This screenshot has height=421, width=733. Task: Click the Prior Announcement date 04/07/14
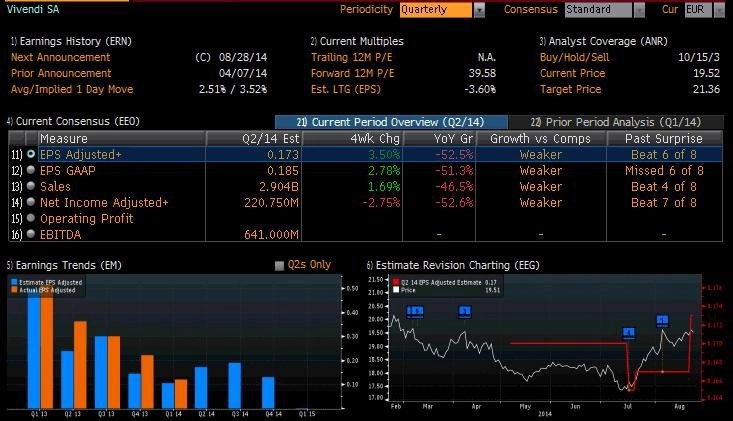coord(243,73)
